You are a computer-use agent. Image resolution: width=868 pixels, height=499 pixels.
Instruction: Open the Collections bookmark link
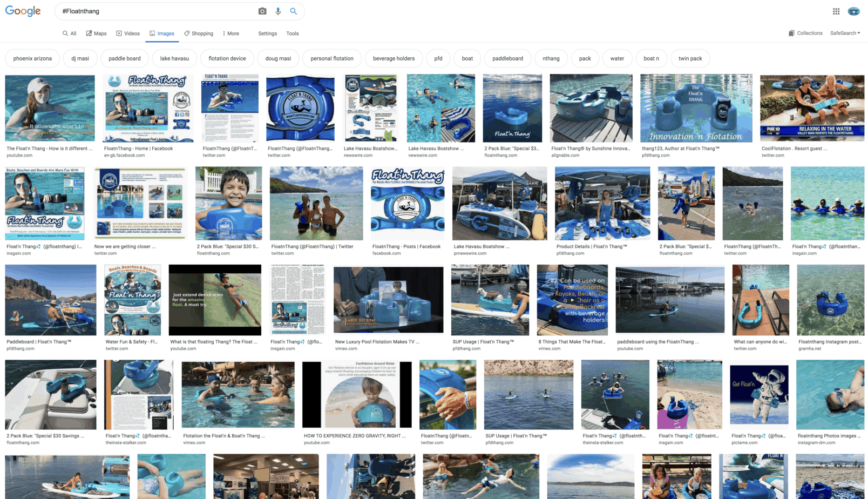(805, 33)
